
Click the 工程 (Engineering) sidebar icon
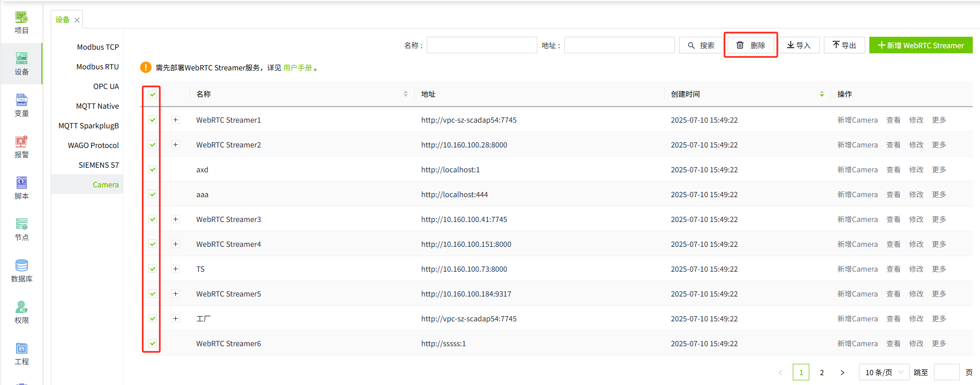(x=21, y=354)
